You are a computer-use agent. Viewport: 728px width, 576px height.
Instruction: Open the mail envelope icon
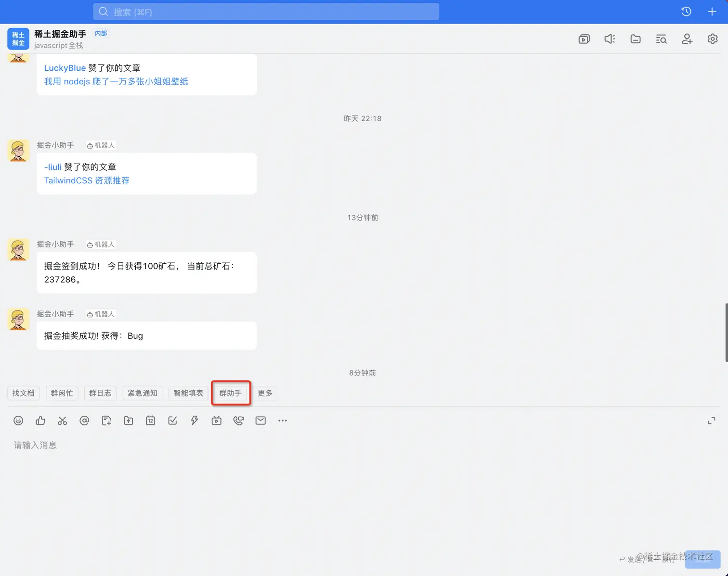pos(260,421)
